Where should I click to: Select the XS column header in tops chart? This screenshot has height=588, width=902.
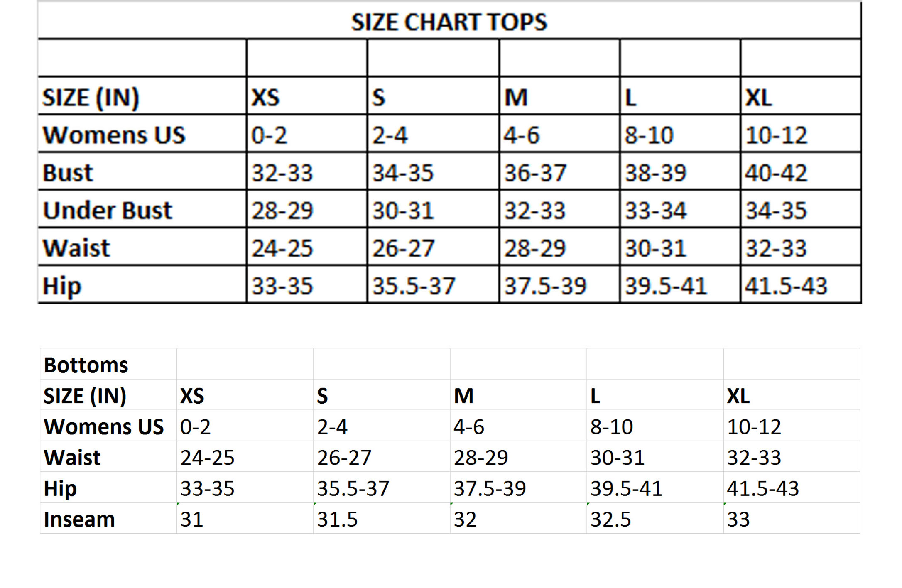coord(265,98)
